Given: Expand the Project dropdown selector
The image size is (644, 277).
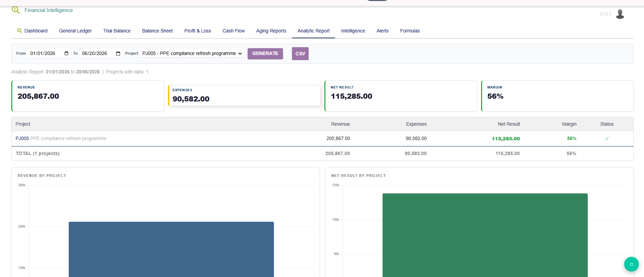Looking at the screenshot, I should click(x=192, y=53).
